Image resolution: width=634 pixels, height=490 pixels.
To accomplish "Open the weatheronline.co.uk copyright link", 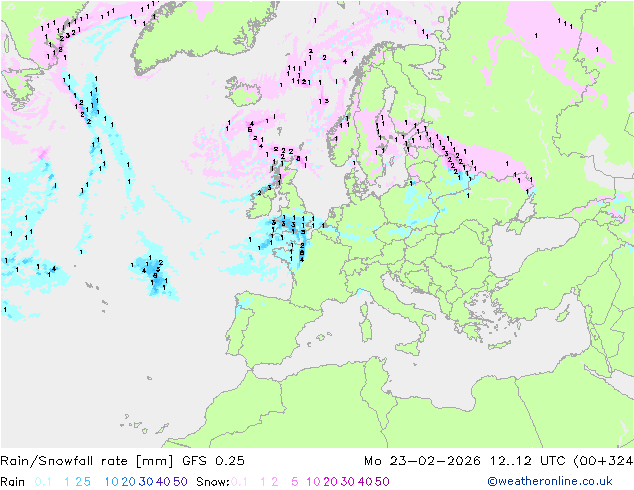I will point(549,481).
